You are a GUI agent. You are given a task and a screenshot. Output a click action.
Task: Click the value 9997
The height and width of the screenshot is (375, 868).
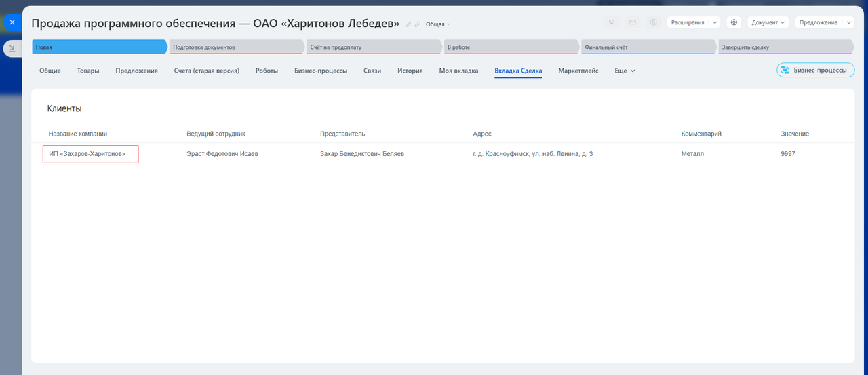(x=788, y=154)
